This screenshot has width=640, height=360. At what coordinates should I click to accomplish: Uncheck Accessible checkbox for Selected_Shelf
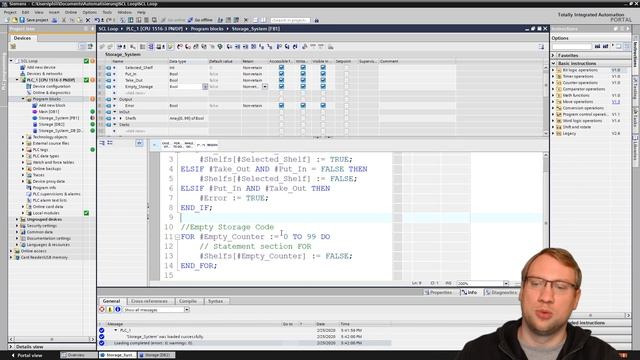tap(281, 67)
